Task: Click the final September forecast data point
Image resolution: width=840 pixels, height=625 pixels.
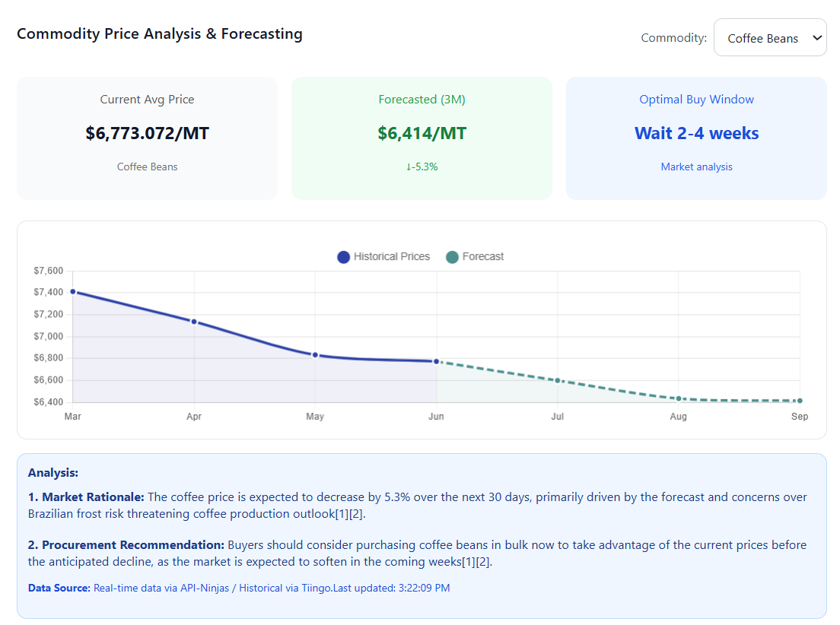Action: click(799, 400)
